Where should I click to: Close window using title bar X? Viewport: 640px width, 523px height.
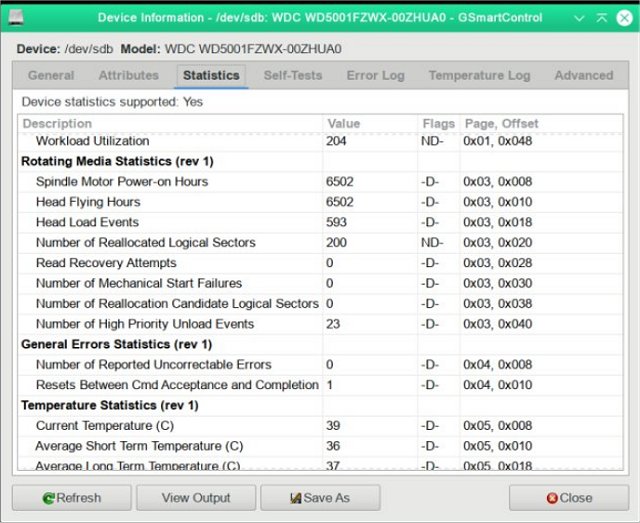tap(622, 18)
